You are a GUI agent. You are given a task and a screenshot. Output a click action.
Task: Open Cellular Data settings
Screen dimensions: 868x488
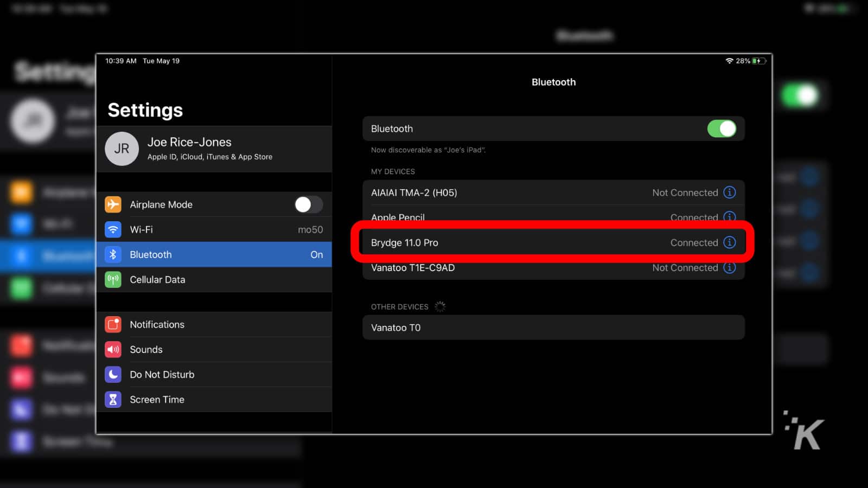[214, 279]
